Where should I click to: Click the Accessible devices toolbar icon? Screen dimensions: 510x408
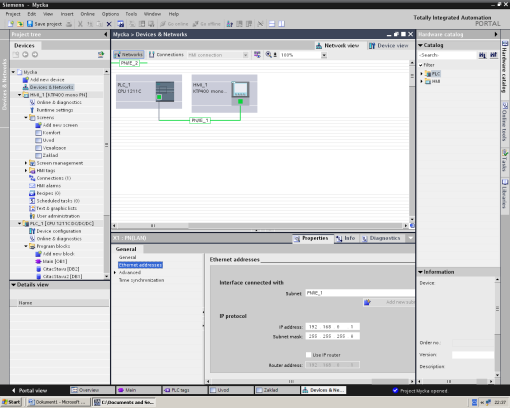[x=230, y=24]
